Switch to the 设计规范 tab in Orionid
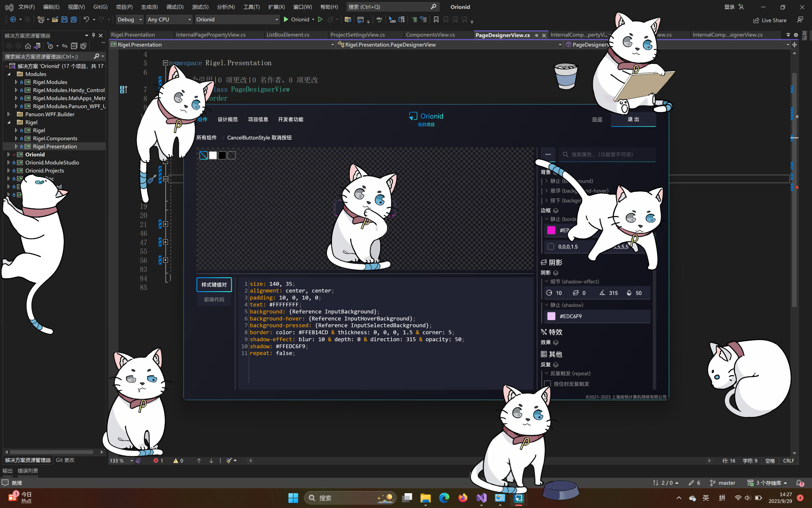 (x=227, y=119)
